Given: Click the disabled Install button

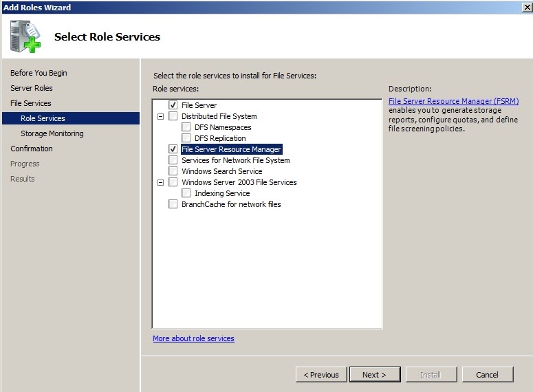Looking at the screenshot, I should click(431, 375).
